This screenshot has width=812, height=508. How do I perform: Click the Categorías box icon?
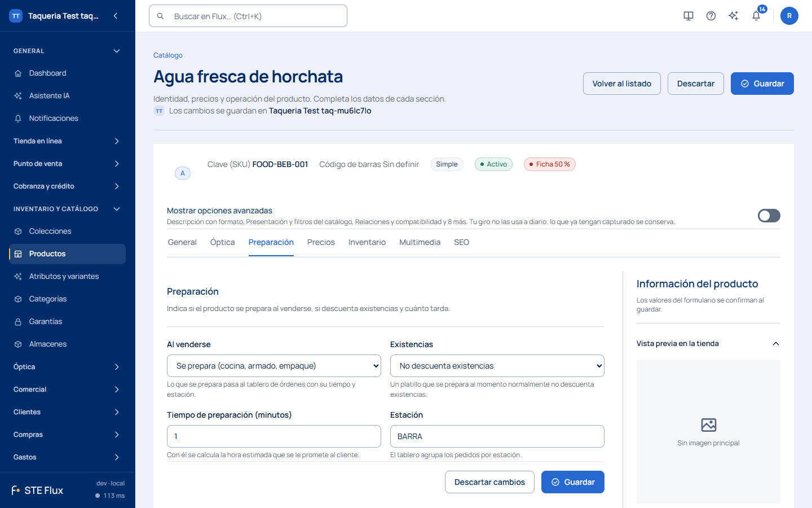pyautogui.click(x=18, y=299)
